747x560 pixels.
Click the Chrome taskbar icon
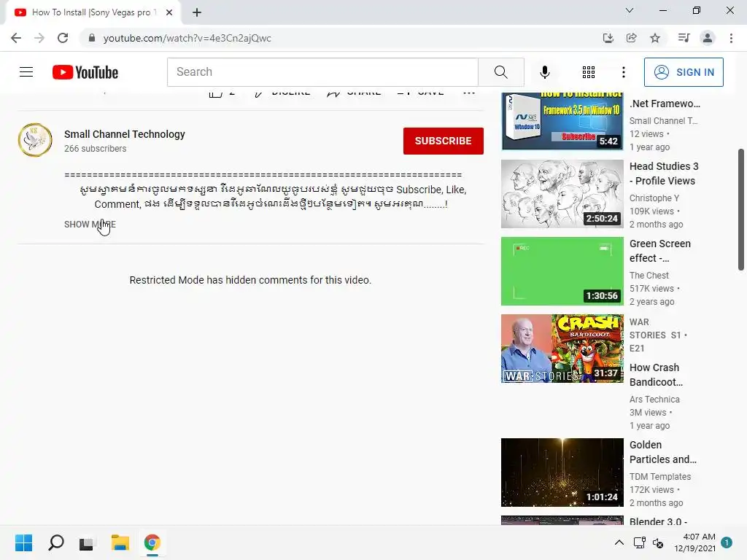click(152, 542)
